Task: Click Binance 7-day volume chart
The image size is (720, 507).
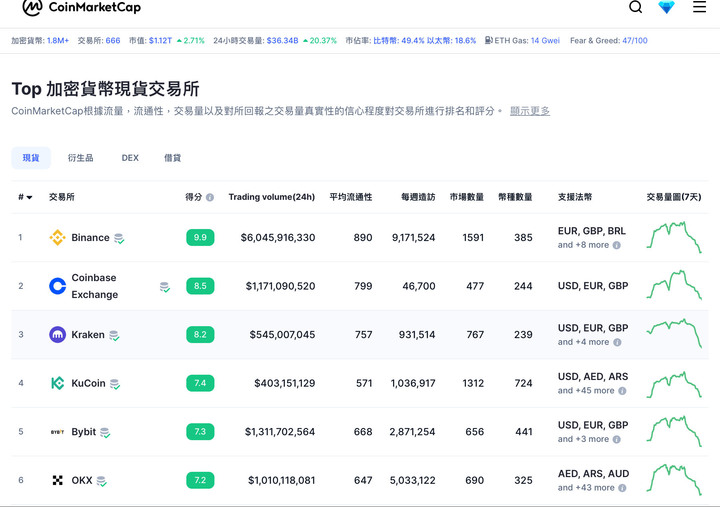Action: coord(674,237)
